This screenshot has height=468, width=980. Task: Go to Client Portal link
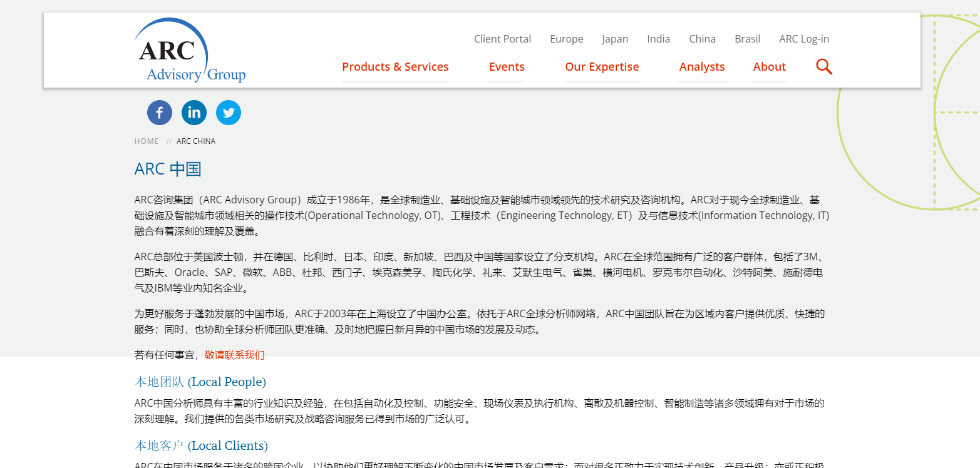[502, 39]
